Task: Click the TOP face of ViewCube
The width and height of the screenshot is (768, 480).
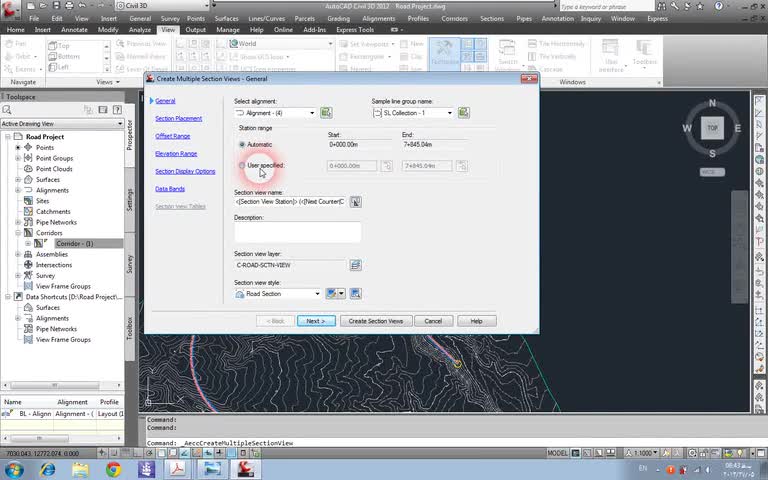Action: pyautogui.click(x=712, y=128)
